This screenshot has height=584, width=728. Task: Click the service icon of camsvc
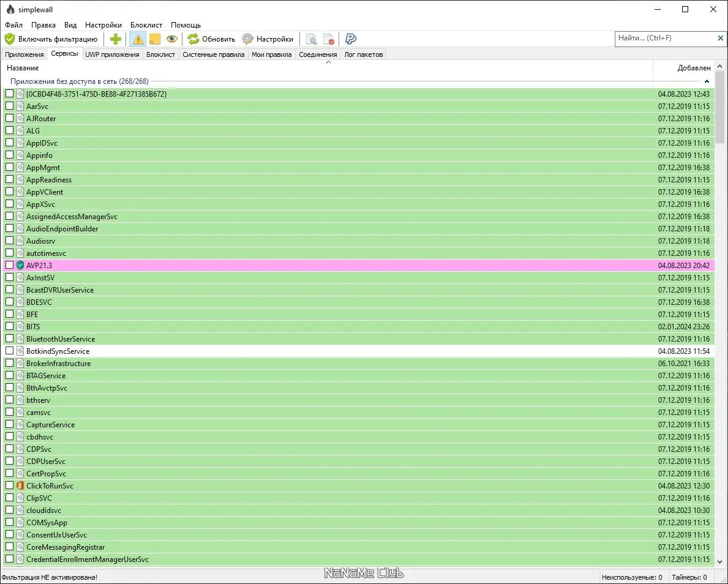click(x=20, y=412)
